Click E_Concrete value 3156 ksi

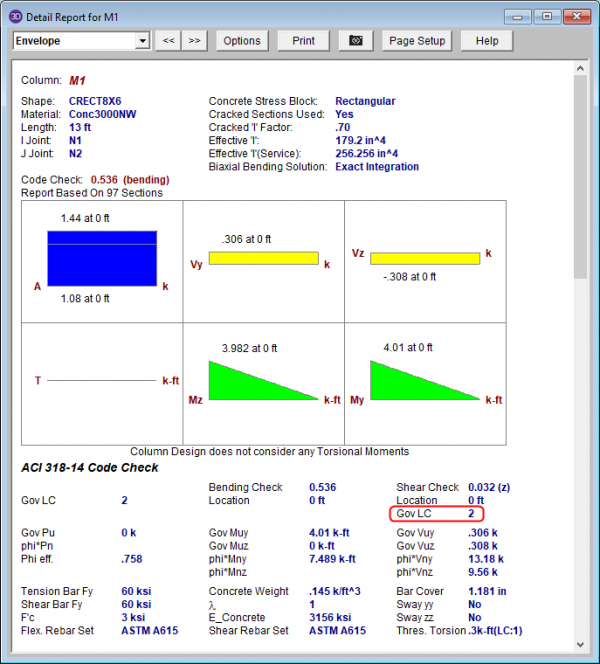[330, 617]
